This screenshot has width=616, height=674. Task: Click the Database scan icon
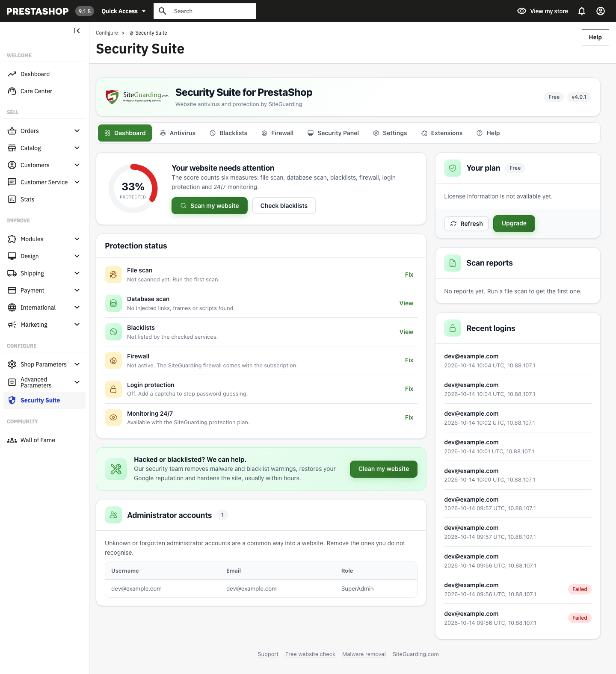pos(113,303)
